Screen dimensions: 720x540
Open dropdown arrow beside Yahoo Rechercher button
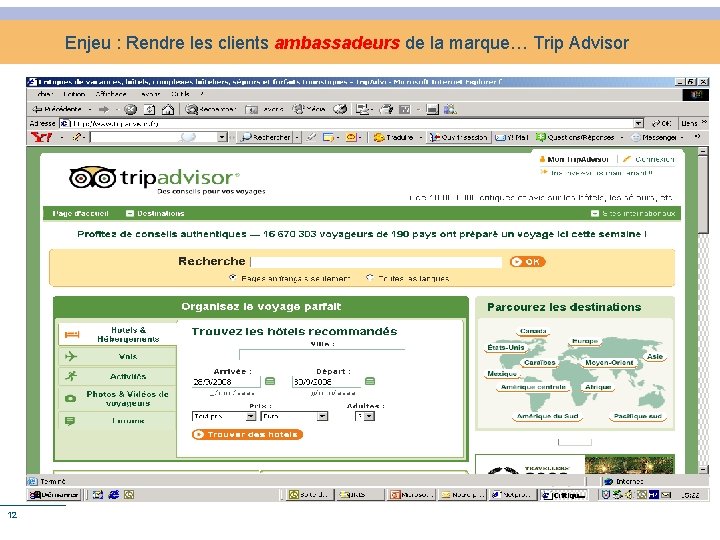[297, 137]
